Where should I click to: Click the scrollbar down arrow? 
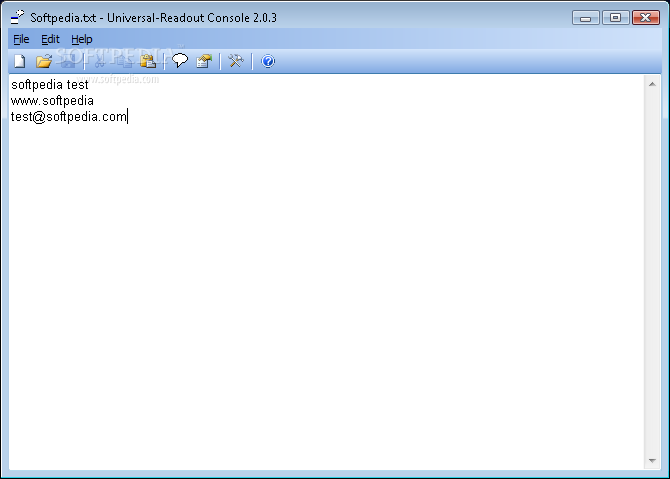pyautogui.click(x=652, y=461)
